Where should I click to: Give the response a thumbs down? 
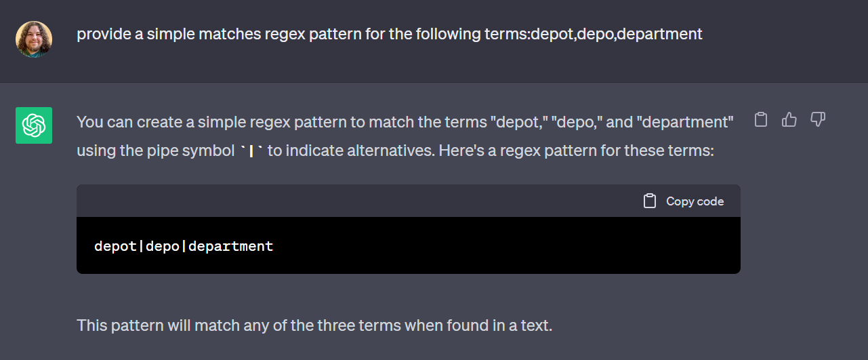(x=818, y=120)
